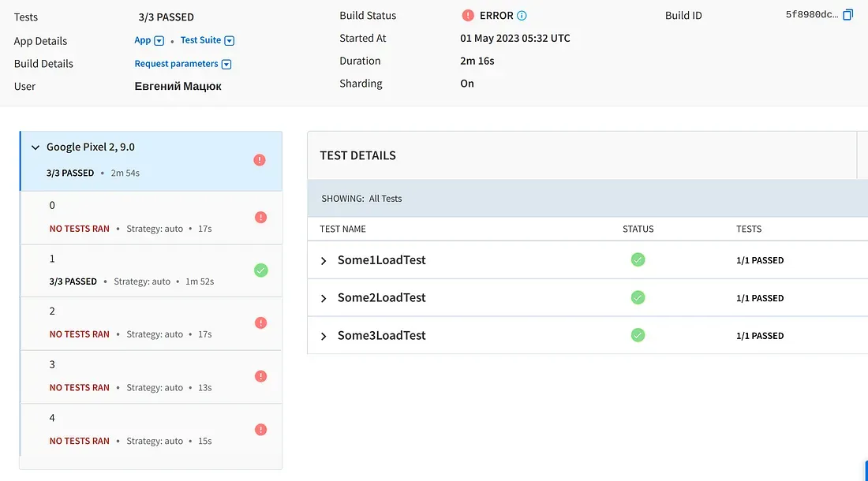This screenshot has width=868, height=481.
Task: Click the Some2LoadTest test name
Action: pos(381,297)
